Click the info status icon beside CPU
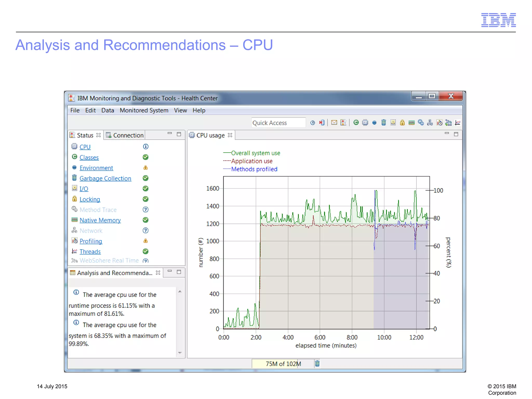Viewport: 532px width, 399px height. [146, 147]
